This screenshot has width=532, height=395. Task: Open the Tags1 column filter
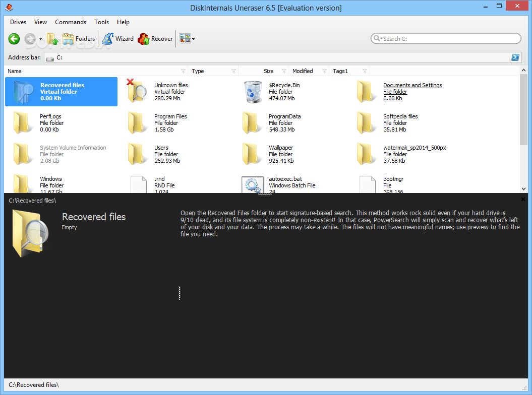365,71
